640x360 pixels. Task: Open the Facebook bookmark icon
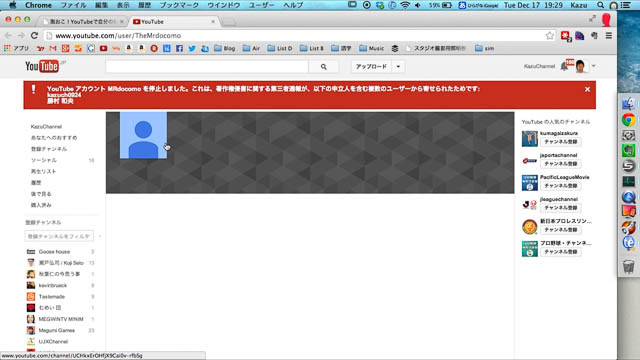tap(179, 48)
